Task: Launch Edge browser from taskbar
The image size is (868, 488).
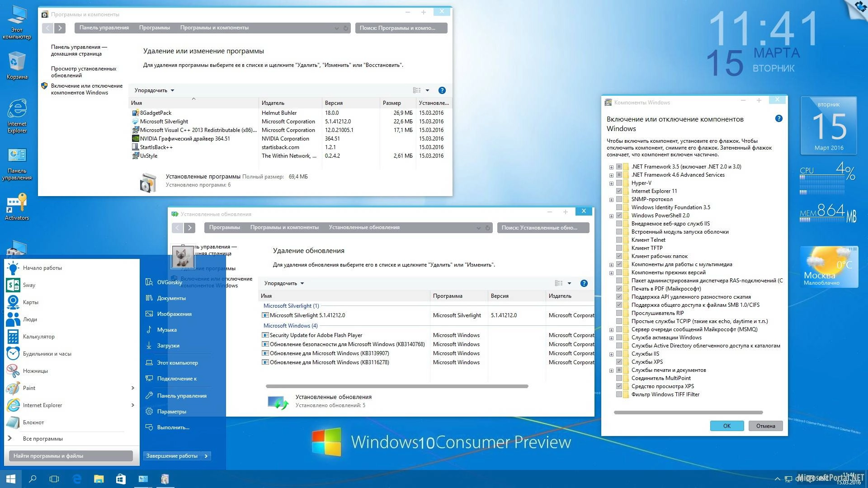Action: 77,479
